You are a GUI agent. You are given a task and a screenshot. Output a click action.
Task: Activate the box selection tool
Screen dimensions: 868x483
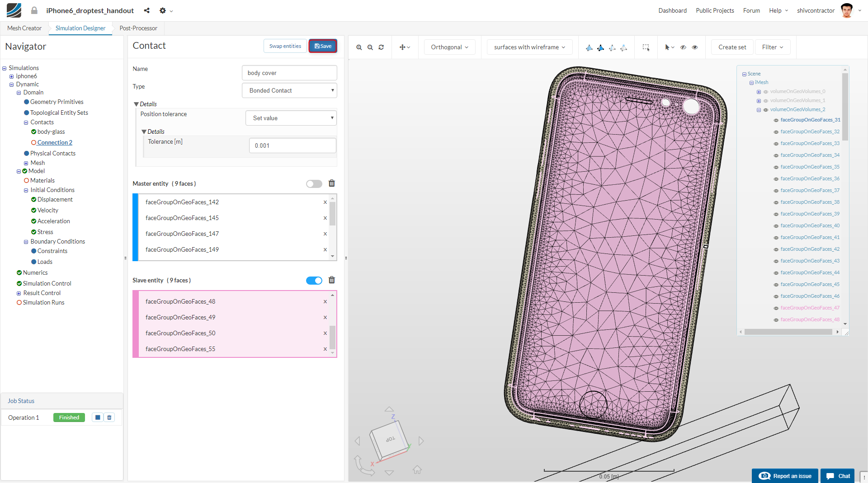coord(646,47)
